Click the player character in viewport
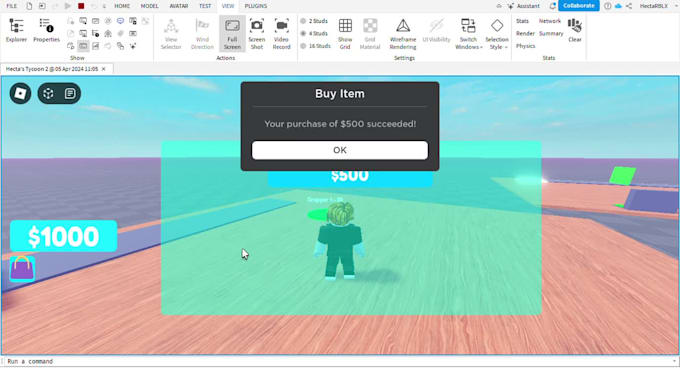680x383 pixels. point(340,241)
